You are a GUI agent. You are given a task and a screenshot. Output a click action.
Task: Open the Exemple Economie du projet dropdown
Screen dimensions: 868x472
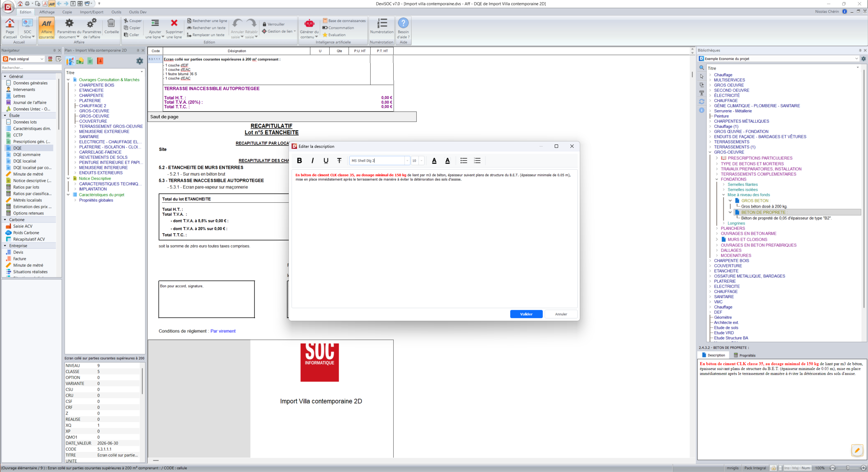tap(778, 59)
